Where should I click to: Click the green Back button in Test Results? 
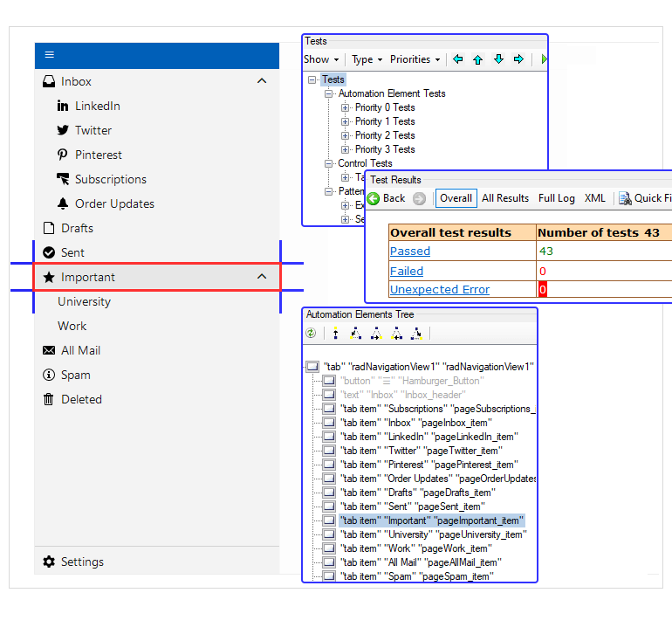pyautogui.click(x=386, y=198)
